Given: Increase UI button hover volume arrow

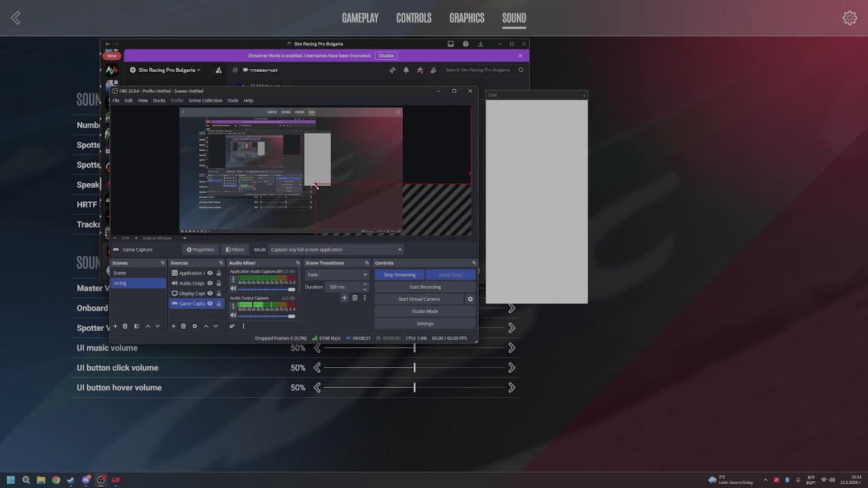Looking at the screenshot, I should [511, 388].
